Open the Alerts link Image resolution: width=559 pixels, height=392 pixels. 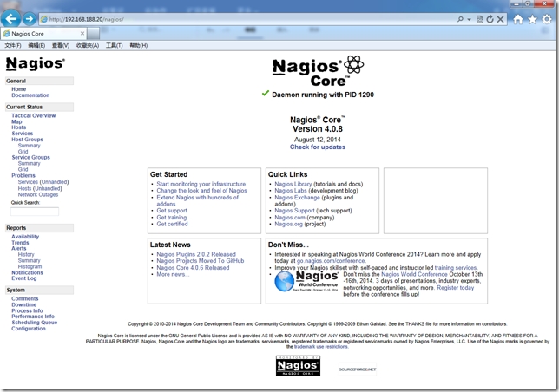click(18, 249)
